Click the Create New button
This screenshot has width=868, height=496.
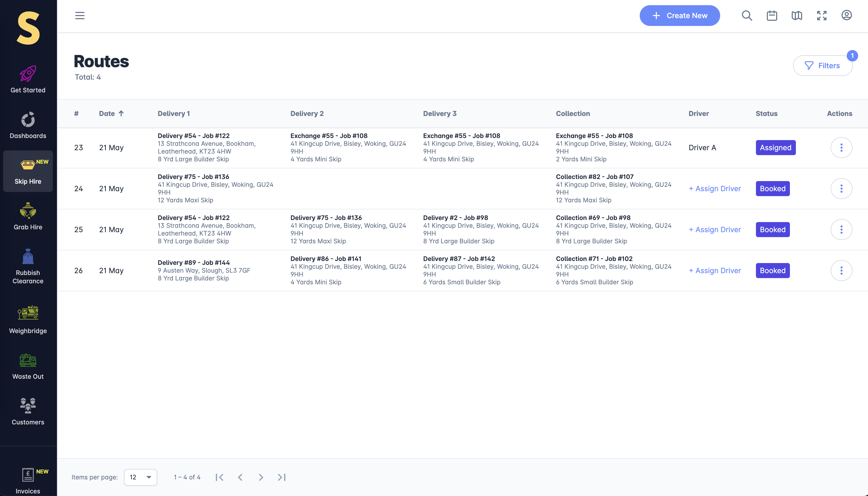[679, 16]
